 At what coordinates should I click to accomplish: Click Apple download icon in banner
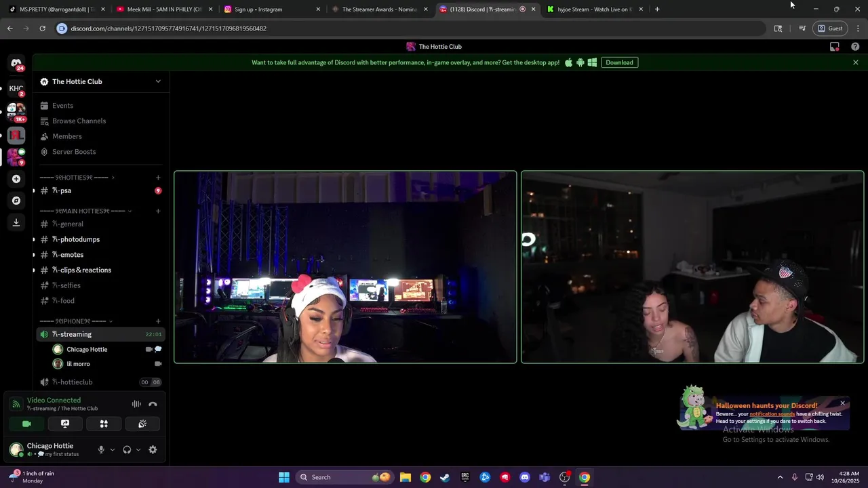568,62
